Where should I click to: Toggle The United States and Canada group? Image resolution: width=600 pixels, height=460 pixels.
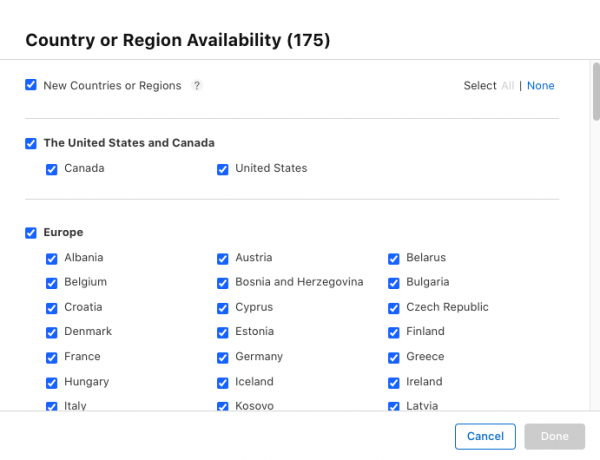coord(31,143)
